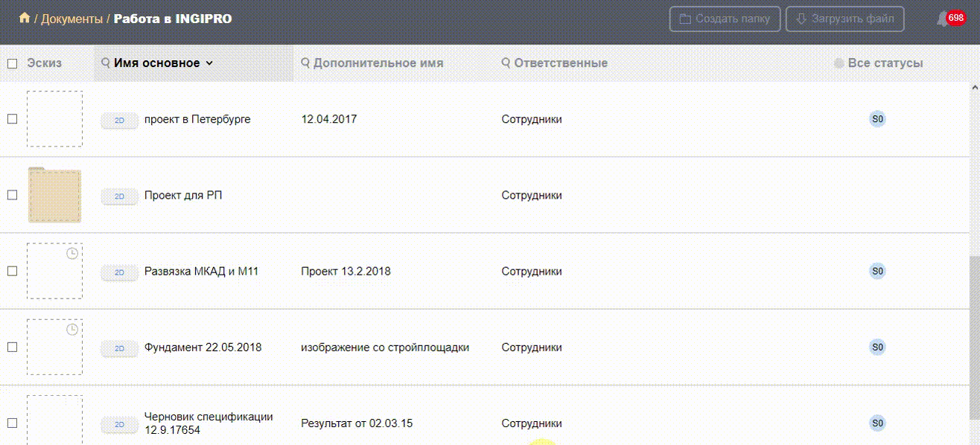Open document Фундамент 22.05.2018
The image size is (980, 445).
pyautogui.click(x=203, y=347)
